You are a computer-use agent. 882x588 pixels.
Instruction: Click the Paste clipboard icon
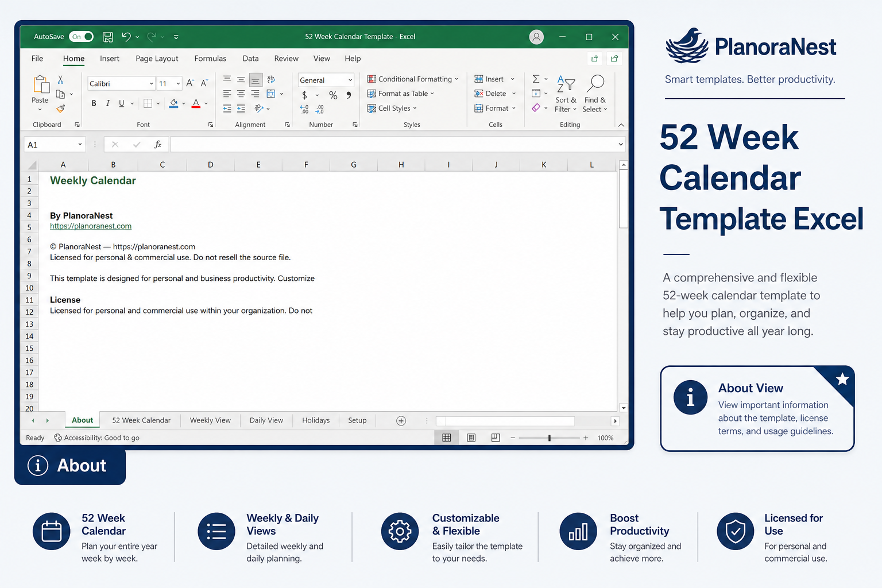coord(41,84)
